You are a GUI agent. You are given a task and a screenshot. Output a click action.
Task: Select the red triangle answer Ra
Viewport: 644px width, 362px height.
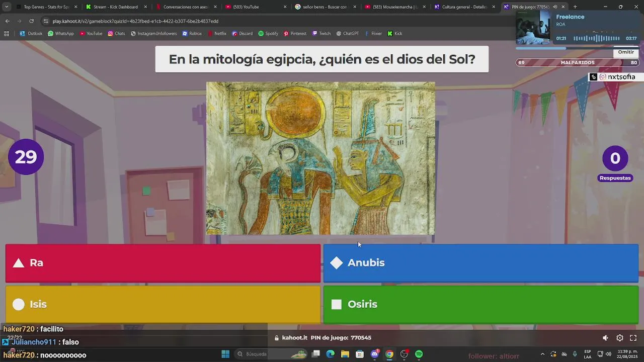pos(163,263)
